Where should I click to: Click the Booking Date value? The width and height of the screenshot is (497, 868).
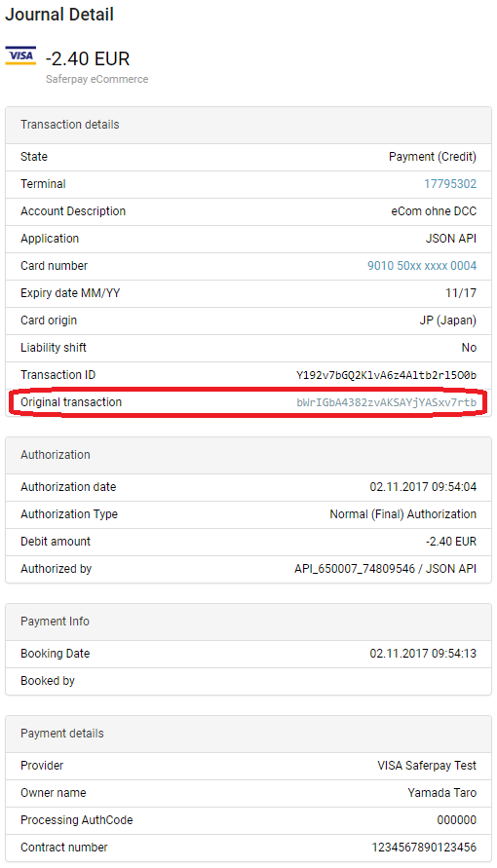[x=423, y=654]
